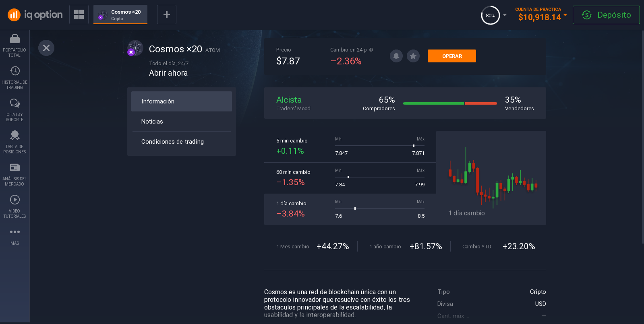This screenshot has width=644, height=324.
Task: Click the Traders' Mood sentiment bar
Action: 449,103
